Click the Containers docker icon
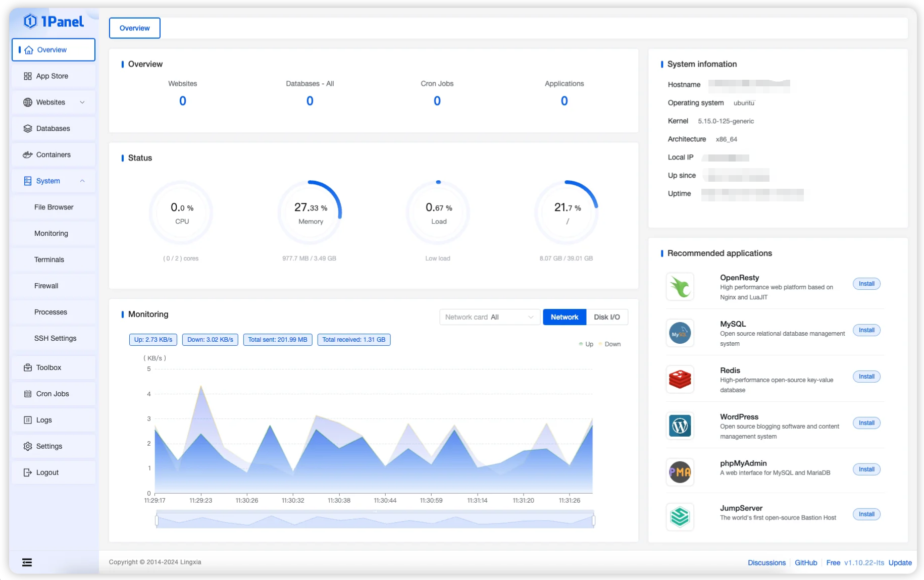The width and height of the screenshot is (924, 580). tap(28, 155)
